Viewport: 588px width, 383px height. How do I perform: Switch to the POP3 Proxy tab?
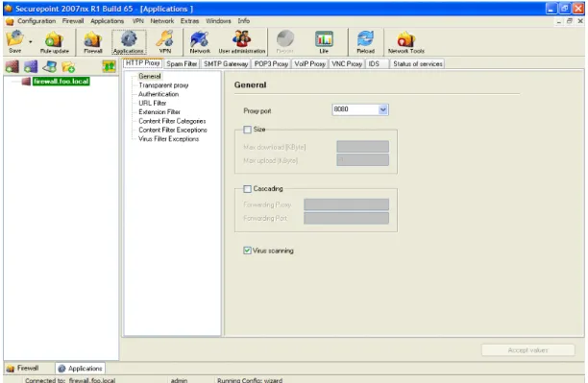coord(271,63)
